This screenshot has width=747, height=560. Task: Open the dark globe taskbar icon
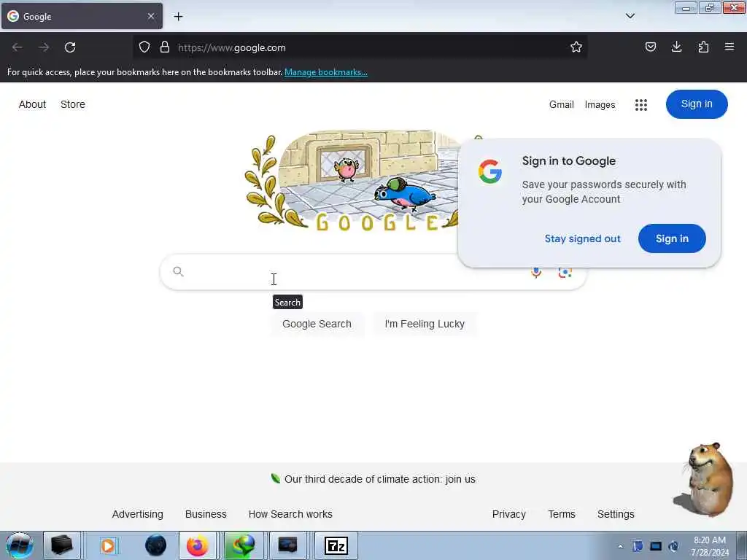(x=156, y=545)
